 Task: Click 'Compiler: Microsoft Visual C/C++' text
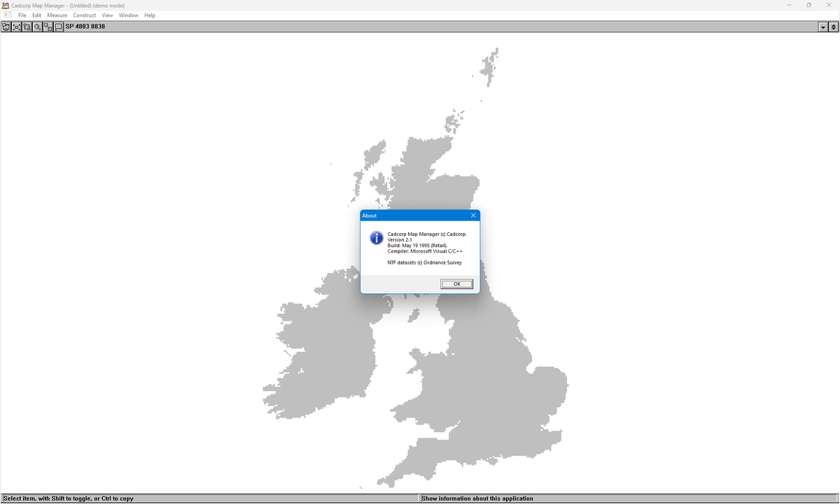(x=425, y=251)
